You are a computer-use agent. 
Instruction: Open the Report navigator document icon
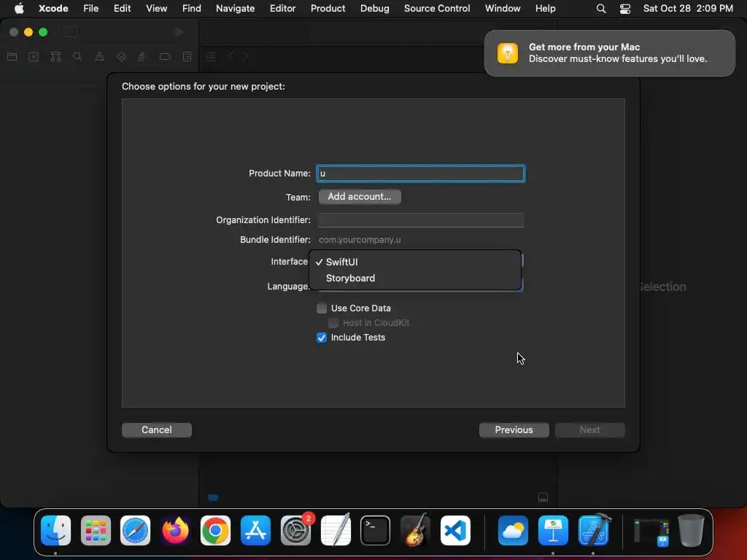pos(187,57)
